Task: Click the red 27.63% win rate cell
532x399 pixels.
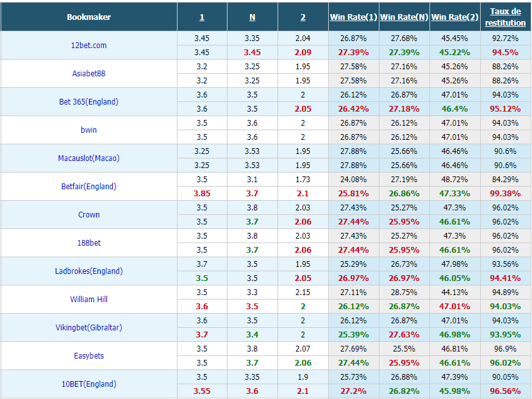Action: click(404, 334)
